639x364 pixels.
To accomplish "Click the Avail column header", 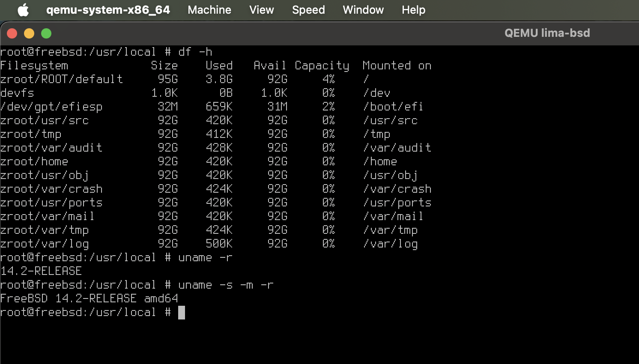I will [270, 66].
